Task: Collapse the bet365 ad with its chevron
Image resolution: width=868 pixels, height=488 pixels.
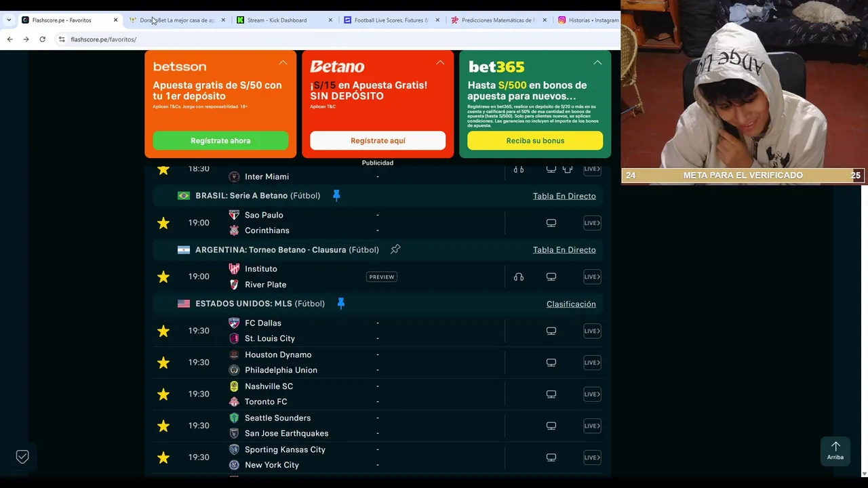Action: (x=597, y=62)
